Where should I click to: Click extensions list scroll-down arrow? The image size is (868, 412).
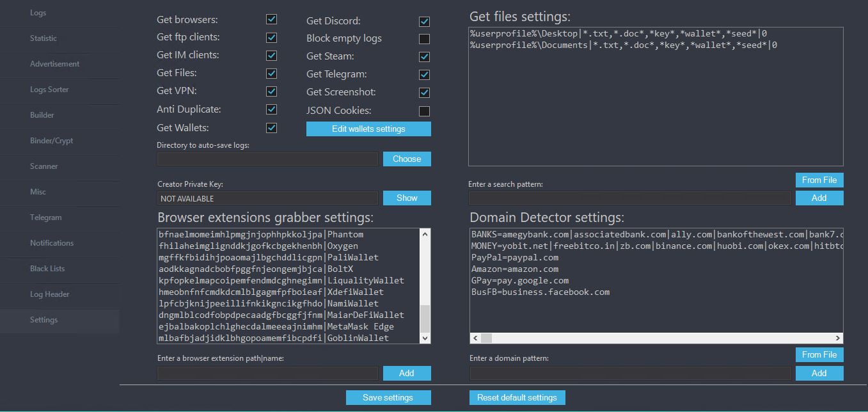[425, 338]
